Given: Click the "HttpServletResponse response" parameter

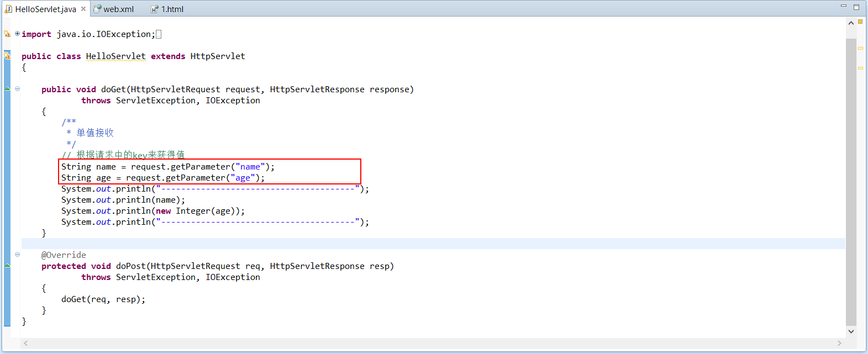Looking at the screenshot, I should 339,89.
